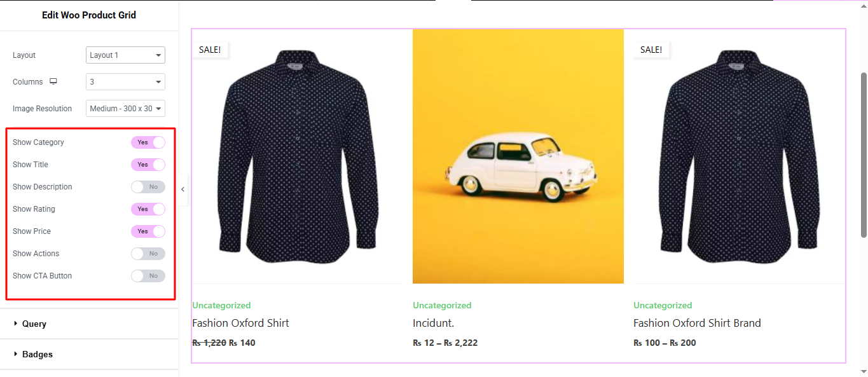The image size is (868, 377).
Task: Click the responsive device icon beside Columns
Action: tap(53, 81)
